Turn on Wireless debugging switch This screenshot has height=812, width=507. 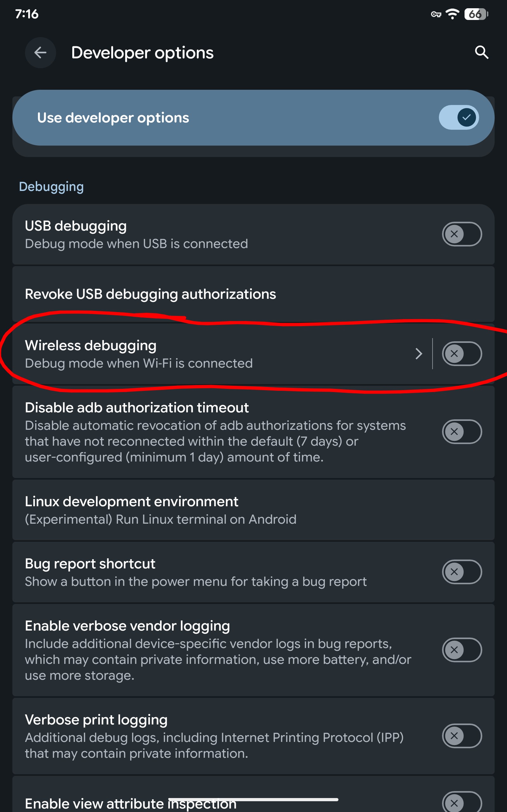click(462, 354)
